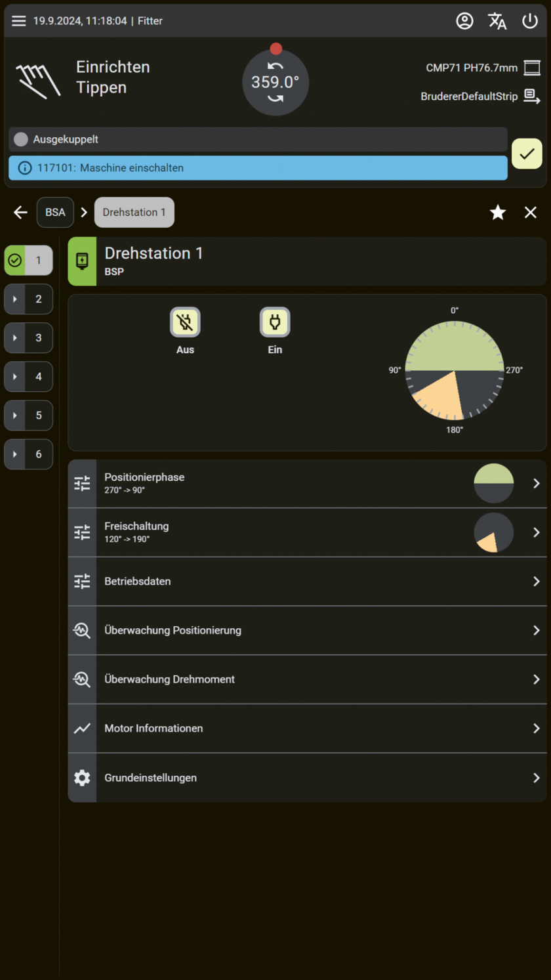Switch Drehstation on with Ein button
This screenshot has height=980, width=551.
click(275, 322)
